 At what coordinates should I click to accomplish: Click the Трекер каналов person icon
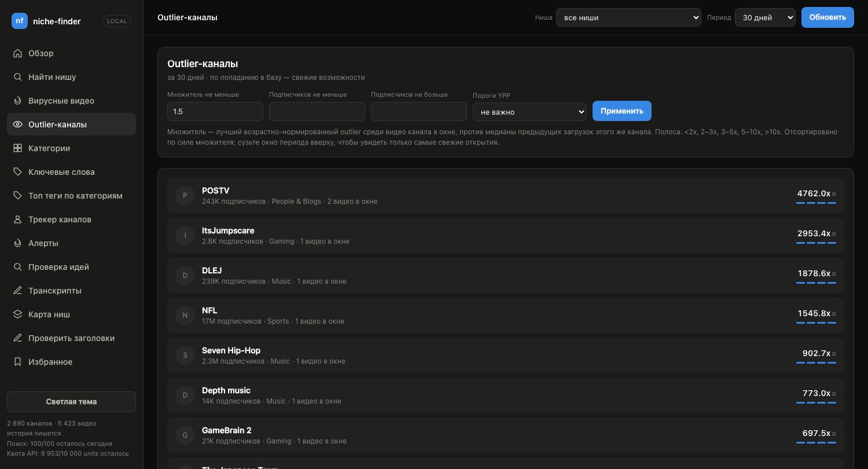coord(17,219)
